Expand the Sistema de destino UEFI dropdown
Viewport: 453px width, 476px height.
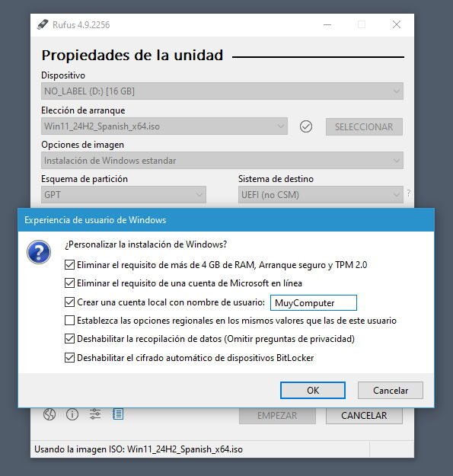click(321, 195)
